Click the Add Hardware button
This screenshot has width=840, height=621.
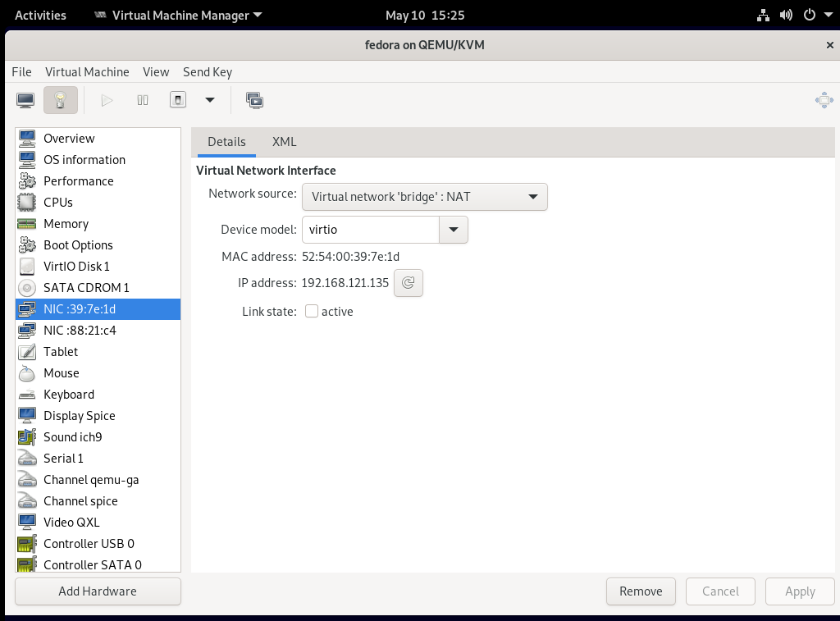click(x=97, y=591)
